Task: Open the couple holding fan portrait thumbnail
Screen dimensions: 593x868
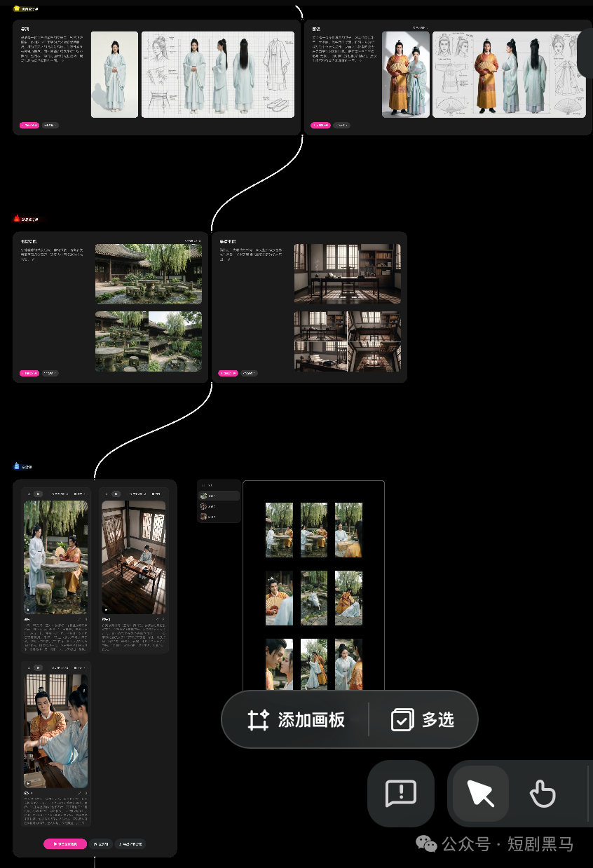Action: tap(406, 74)
